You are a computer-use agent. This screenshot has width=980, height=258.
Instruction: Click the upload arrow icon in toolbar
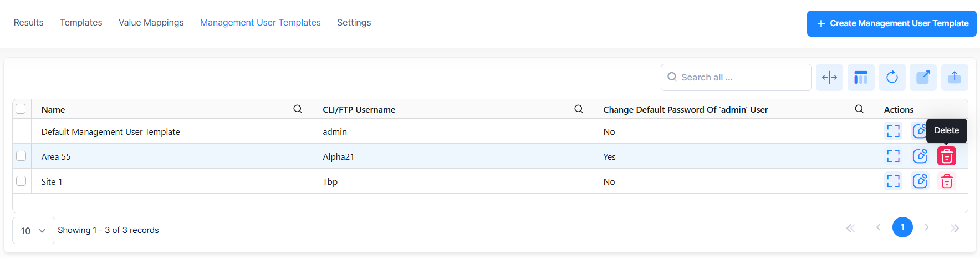click(x=954, y=78)
